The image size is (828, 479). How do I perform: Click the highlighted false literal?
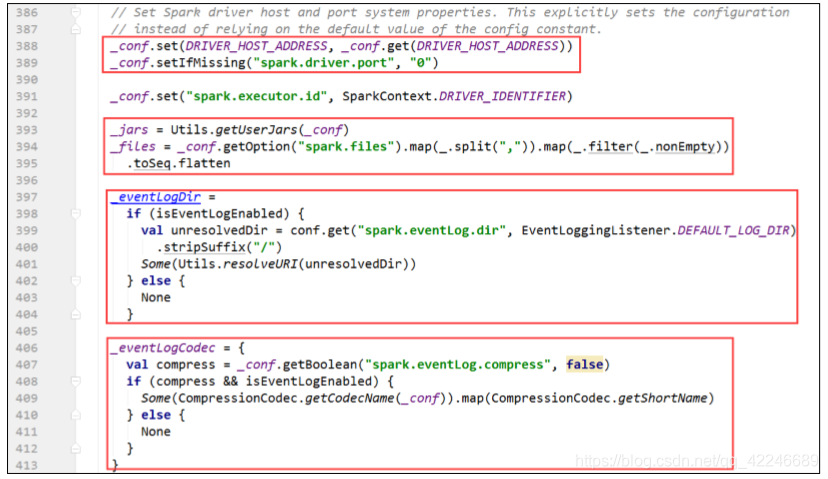(x=585, y=365)
